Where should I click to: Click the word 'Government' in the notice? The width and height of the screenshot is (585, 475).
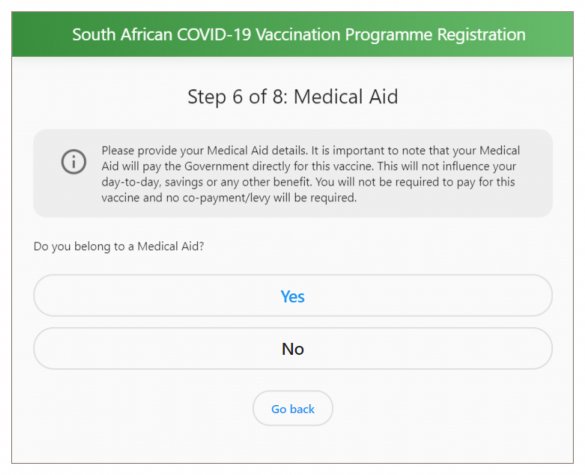pyautogui.click(x=216, y=166)
